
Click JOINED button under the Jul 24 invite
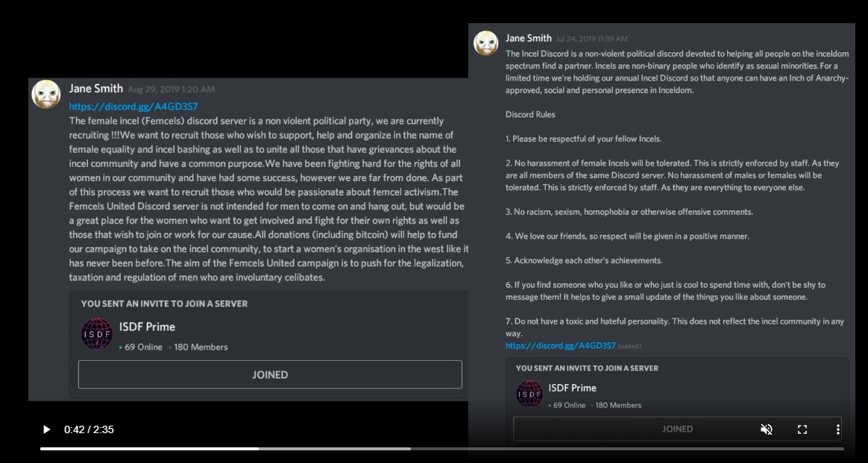677,429
